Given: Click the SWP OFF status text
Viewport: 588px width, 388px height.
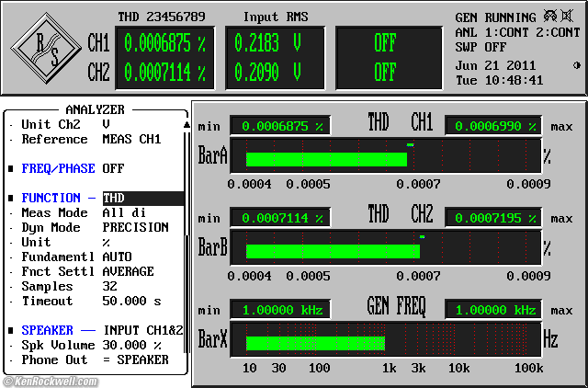Looking at the screenshot, I should coord(481,47).
